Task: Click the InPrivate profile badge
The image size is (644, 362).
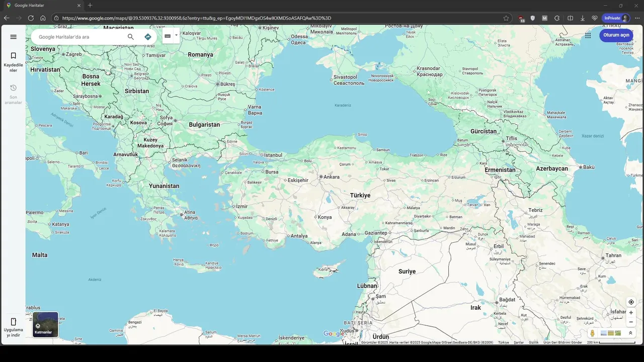Action: [616, 18]
